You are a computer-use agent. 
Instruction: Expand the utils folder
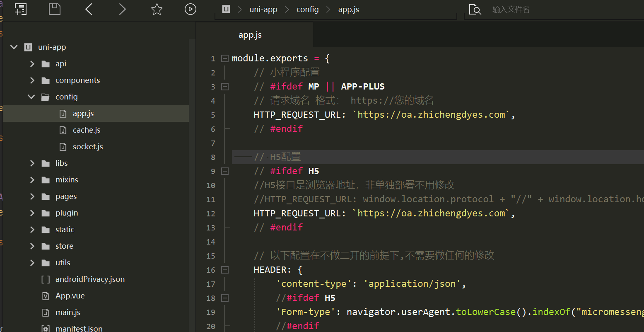pos(32,263)
